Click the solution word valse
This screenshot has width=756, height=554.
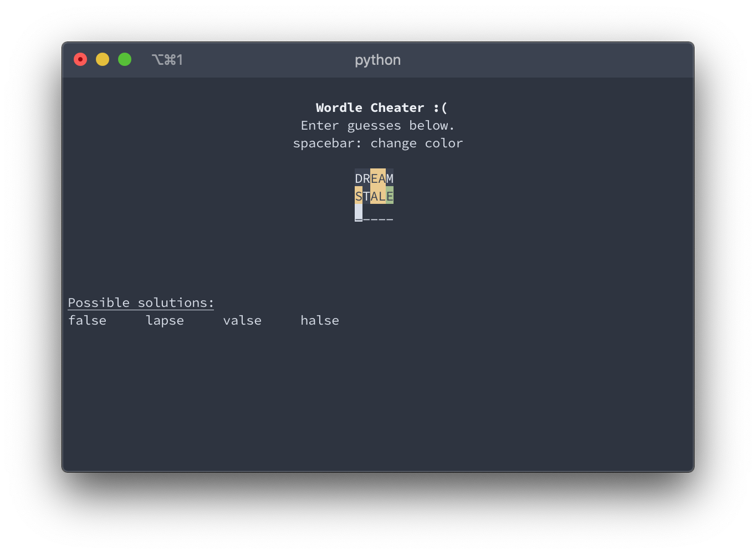pyautogui.click(x=242, y=320)
